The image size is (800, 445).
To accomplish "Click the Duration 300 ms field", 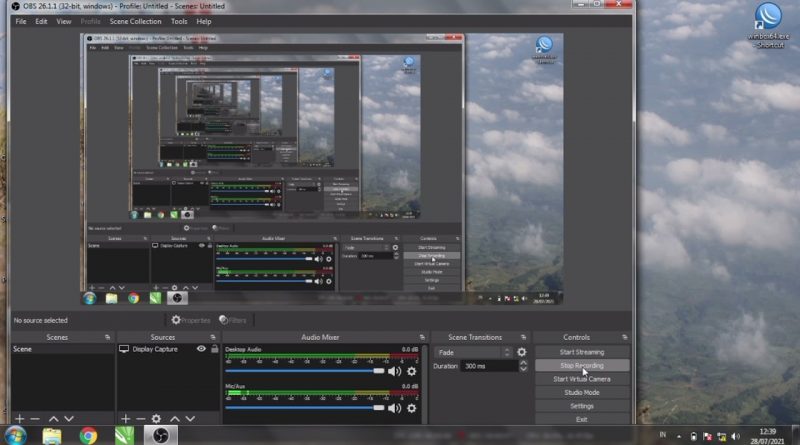I will 489,366.
